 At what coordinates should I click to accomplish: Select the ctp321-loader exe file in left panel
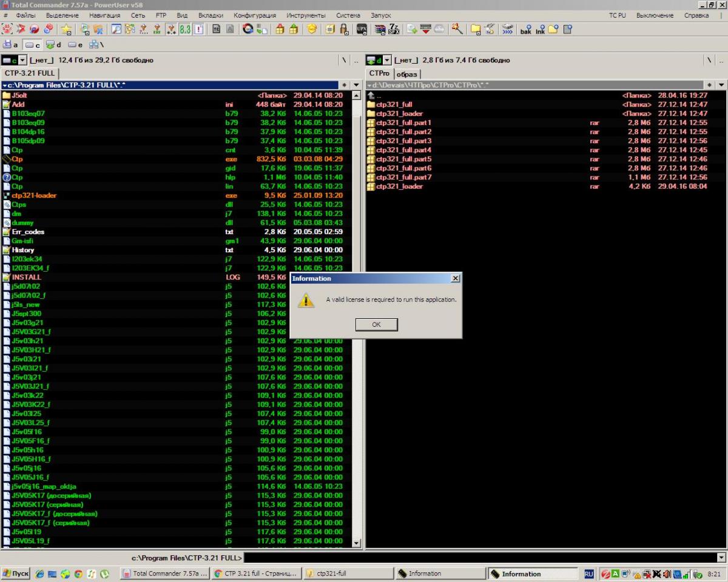coord(176,195)
